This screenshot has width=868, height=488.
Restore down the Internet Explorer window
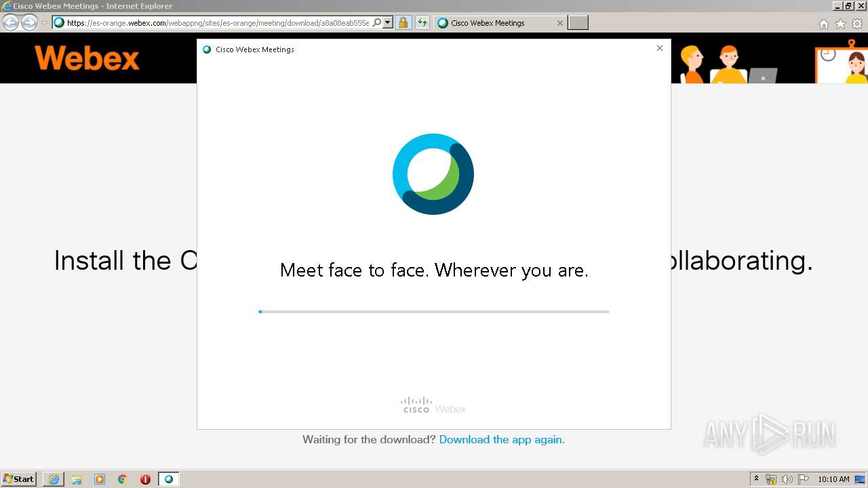click(x=848, y=6)
